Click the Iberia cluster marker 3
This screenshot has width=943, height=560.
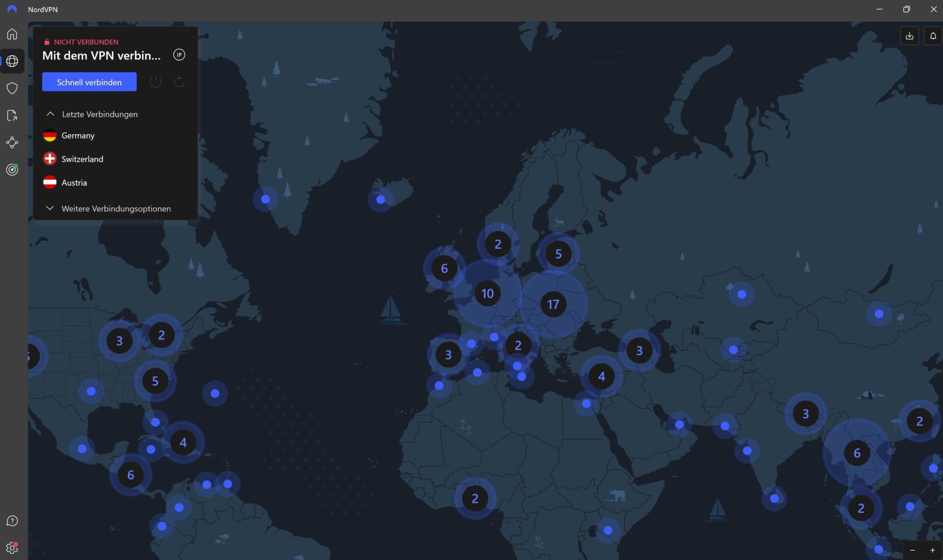click(448, 354)
